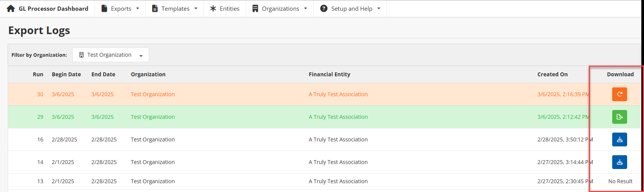Click the green export button for run 29

[619, 117]
